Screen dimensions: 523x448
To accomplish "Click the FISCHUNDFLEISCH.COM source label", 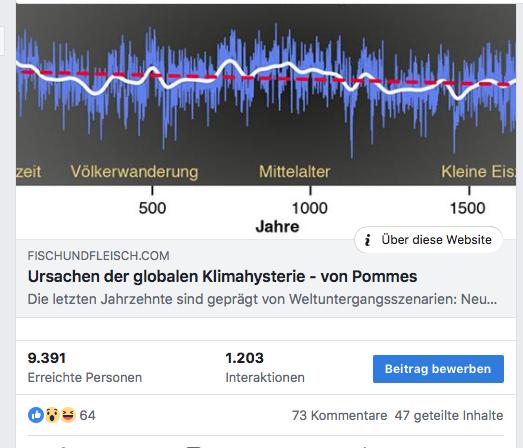I will point(98,256).
